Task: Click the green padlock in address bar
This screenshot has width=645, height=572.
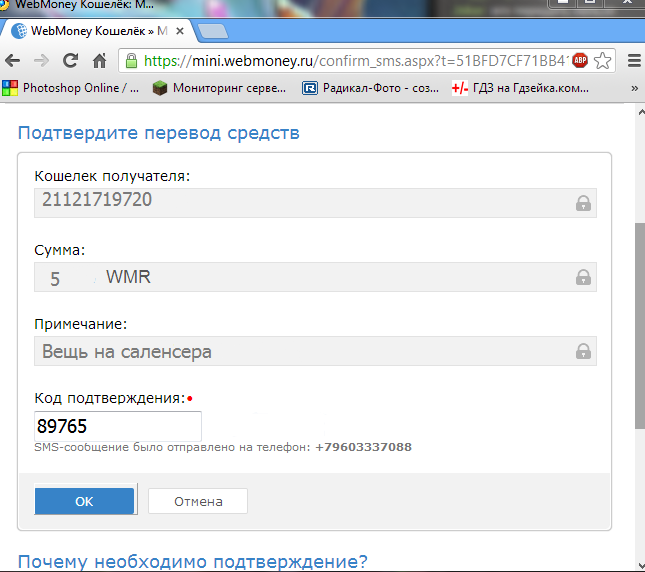Action: click(131, 61)
